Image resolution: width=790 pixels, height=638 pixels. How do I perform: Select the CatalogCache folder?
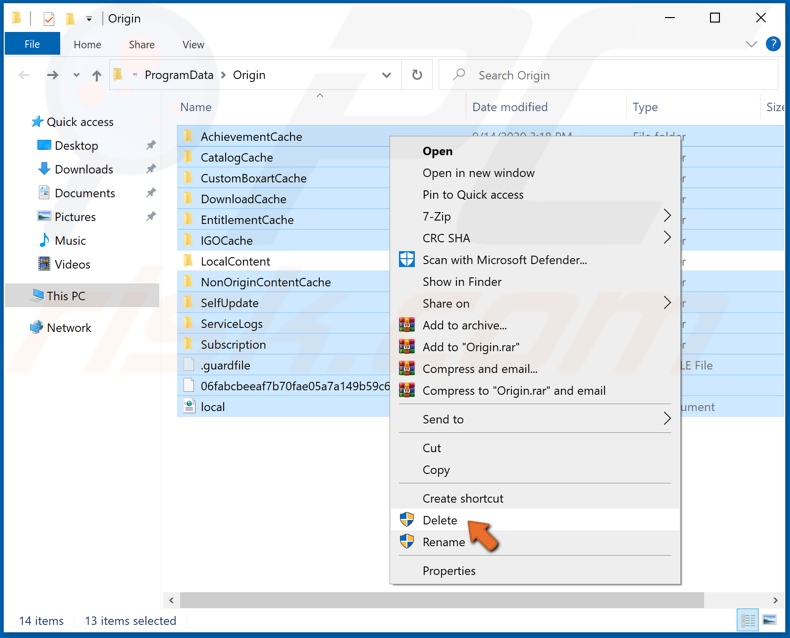237,157
